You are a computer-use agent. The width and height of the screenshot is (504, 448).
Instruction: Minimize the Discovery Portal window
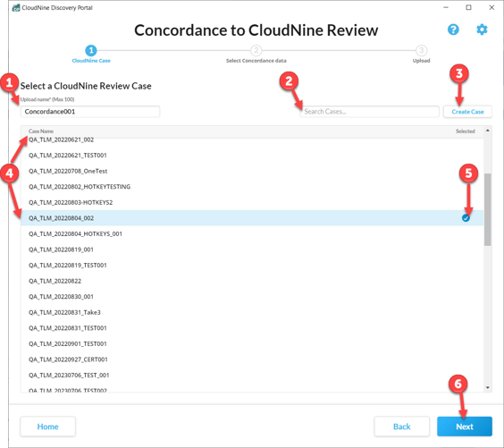pos(446,7)
